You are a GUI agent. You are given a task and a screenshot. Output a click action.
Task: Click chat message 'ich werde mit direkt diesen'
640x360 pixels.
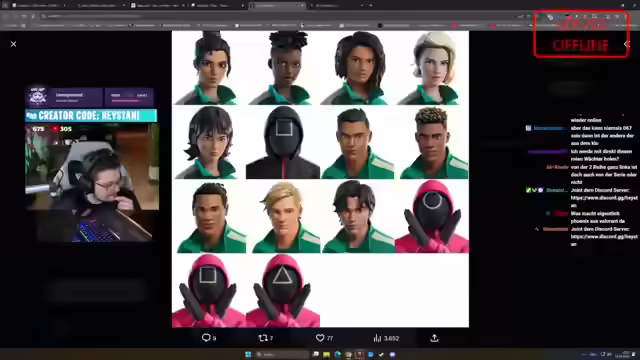coord(601,155)
